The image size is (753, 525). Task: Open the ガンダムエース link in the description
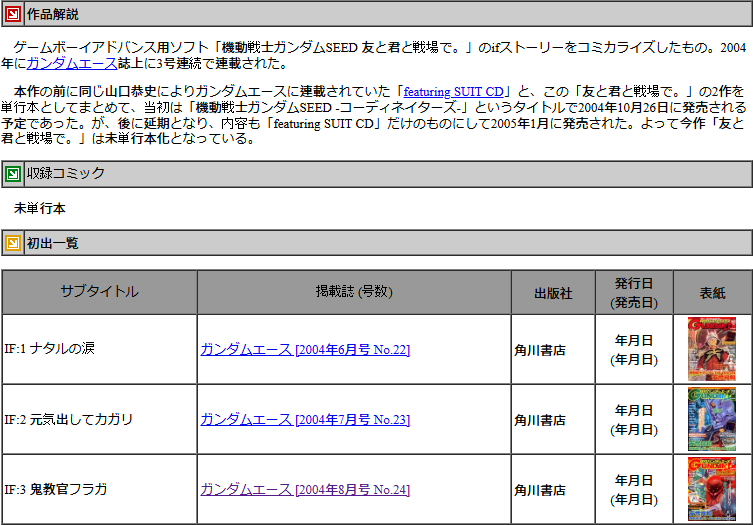(x=72, y=63)
